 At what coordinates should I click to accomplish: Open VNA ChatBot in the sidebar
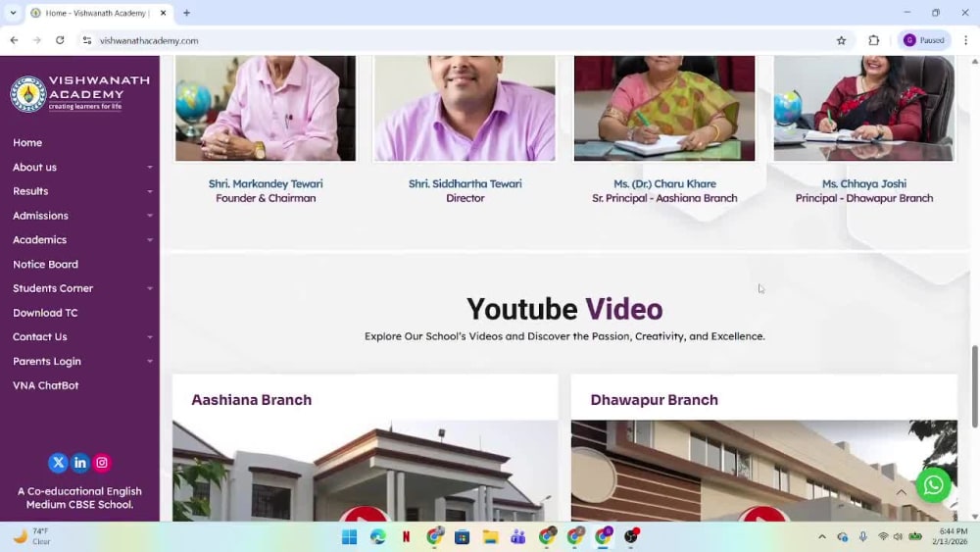(46, 385)
